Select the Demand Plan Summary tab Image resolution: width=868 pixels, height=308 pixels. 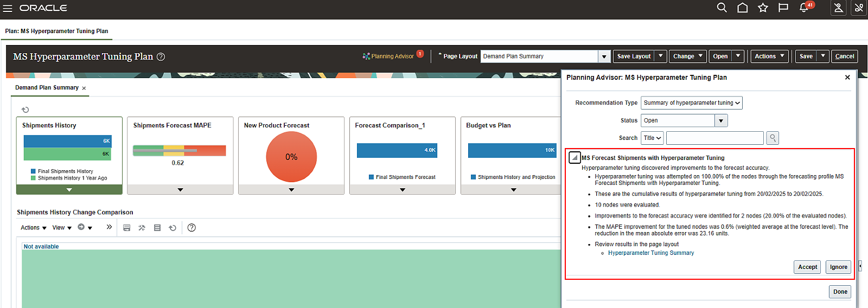[47, 87]
